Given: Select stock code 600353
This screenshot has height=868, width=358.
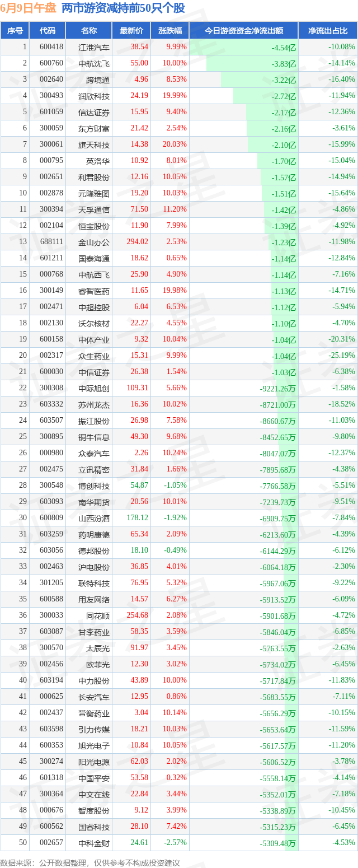Looking at the screenshot, I should (x=51, y=746).
